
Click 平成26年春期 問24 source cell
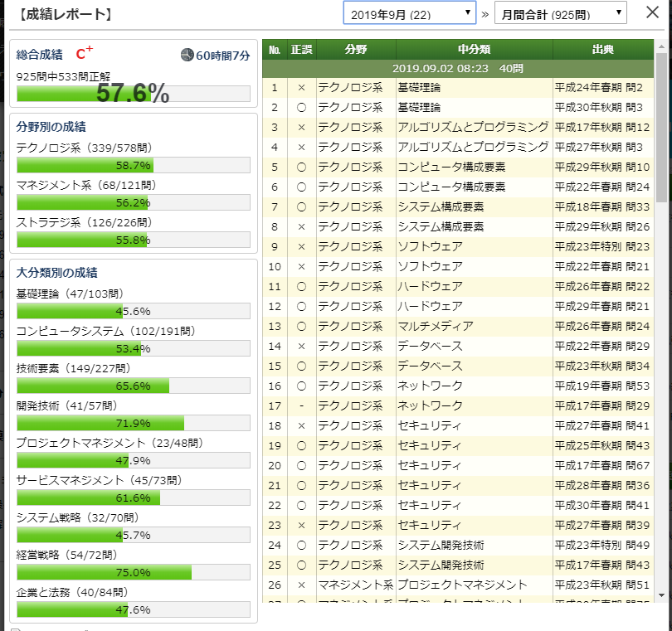[602, 327]
